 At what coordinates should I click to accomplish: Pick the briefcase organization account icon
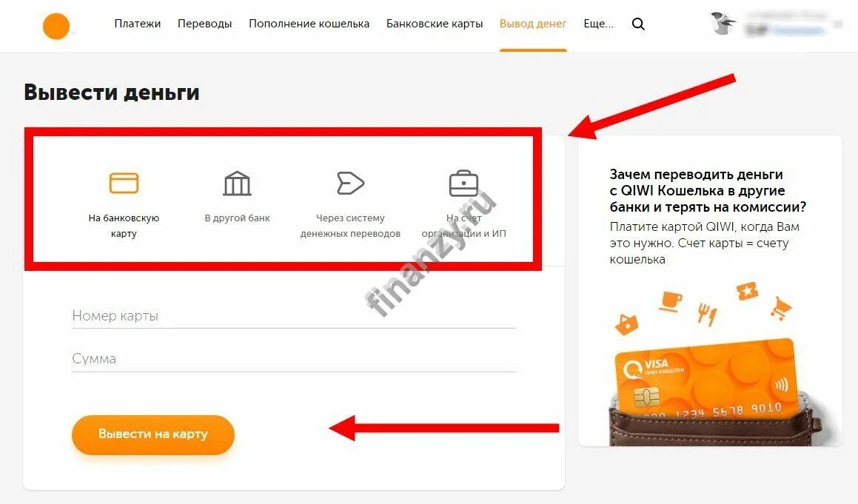463,183
